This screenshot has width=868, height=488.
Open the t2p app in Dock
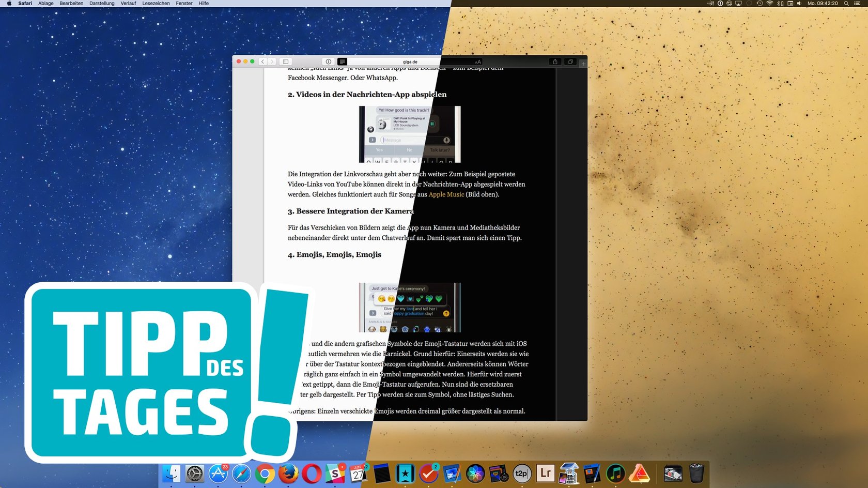tap(521, 474)
